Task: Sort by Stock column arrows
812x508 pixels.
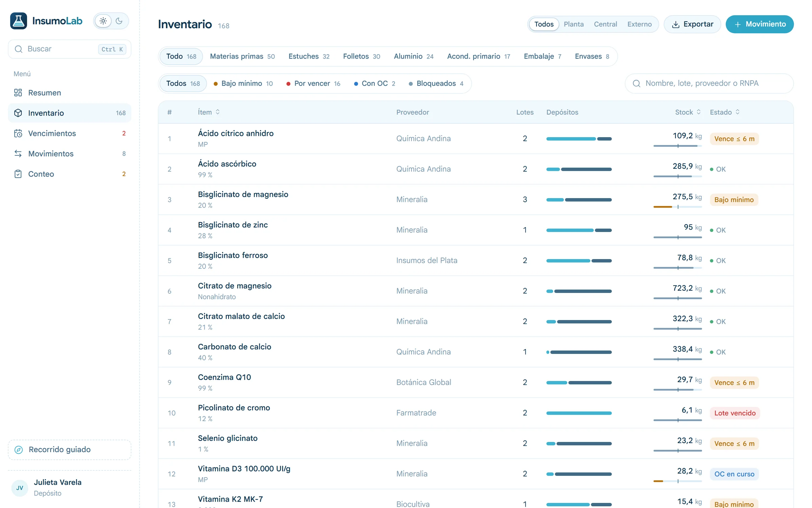Action: (x=698, y=112)
